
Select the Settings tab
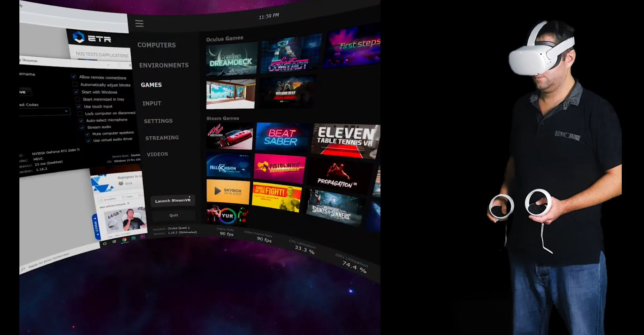point(158,121)
